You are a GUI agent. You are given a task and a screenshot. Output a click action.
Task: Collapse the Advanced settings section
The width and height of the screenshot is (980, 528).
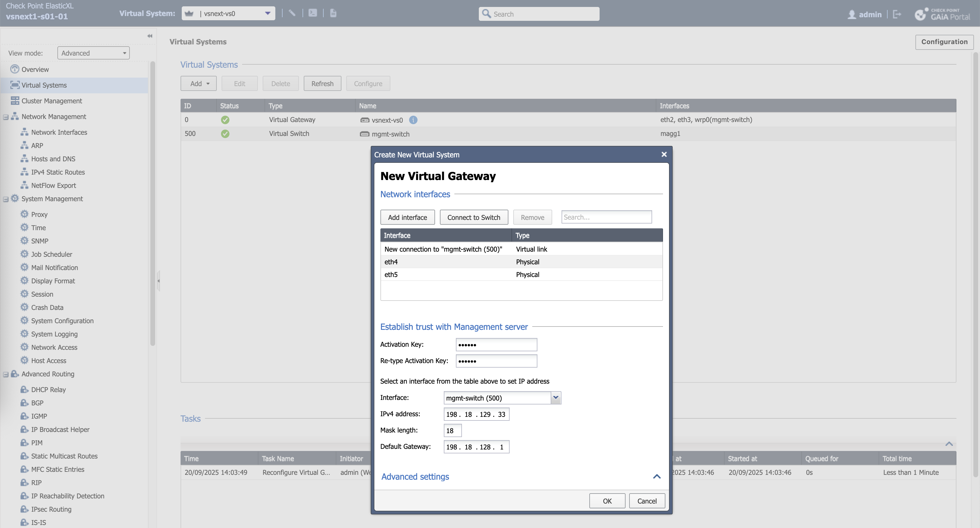[657, 477]
